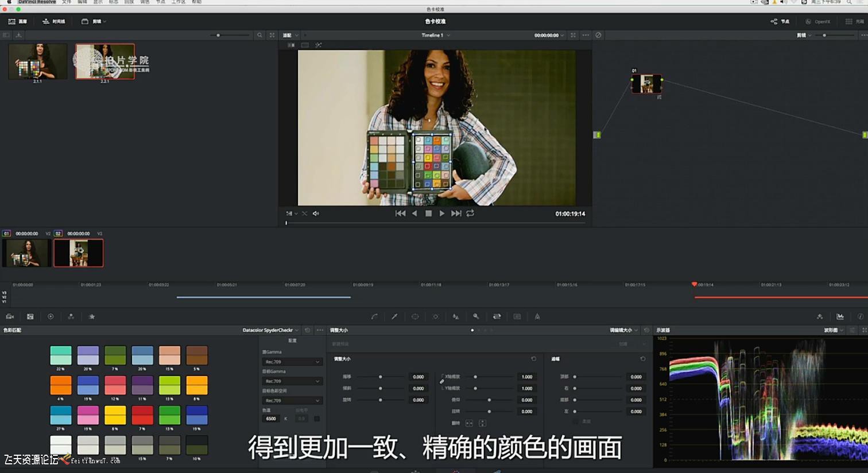Viewport: 868px width, 473px height.
Task: Select clip 01 thumbnail in timeline
Action: pos(26,253)
